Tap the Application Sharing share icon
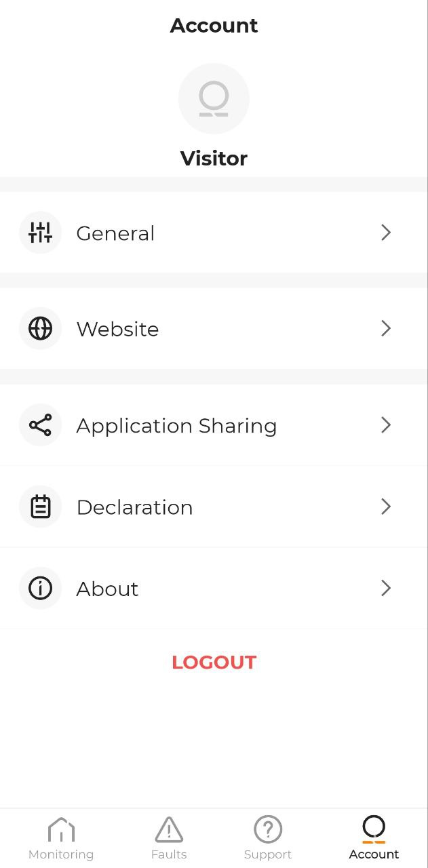The height and width of the screenshot is (868, 428). [40, 425]
